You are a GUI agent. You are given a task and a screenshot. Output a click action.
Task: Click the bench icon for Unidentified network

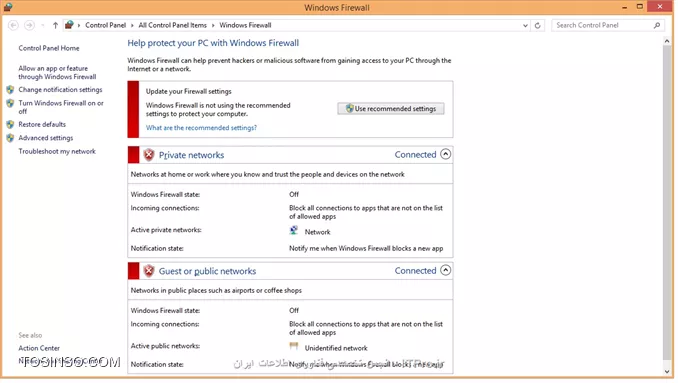point(294,346)
